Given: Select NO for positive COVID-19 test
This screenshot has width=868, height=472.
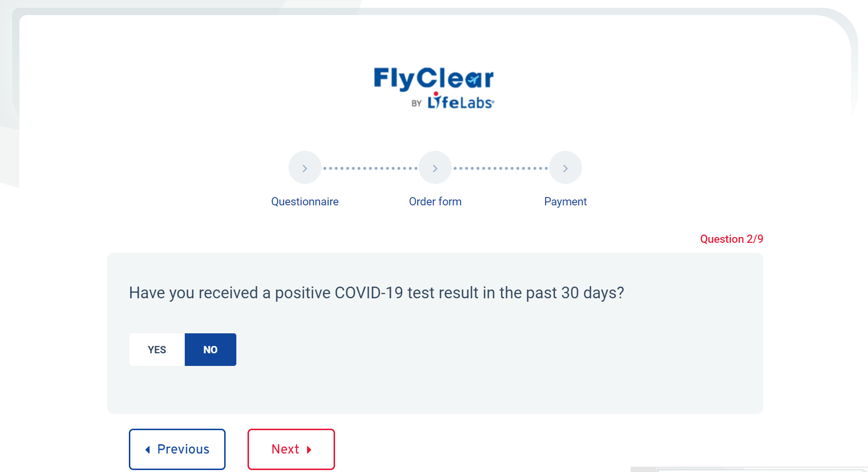Looking at the screenshot, I should [211, 350].
